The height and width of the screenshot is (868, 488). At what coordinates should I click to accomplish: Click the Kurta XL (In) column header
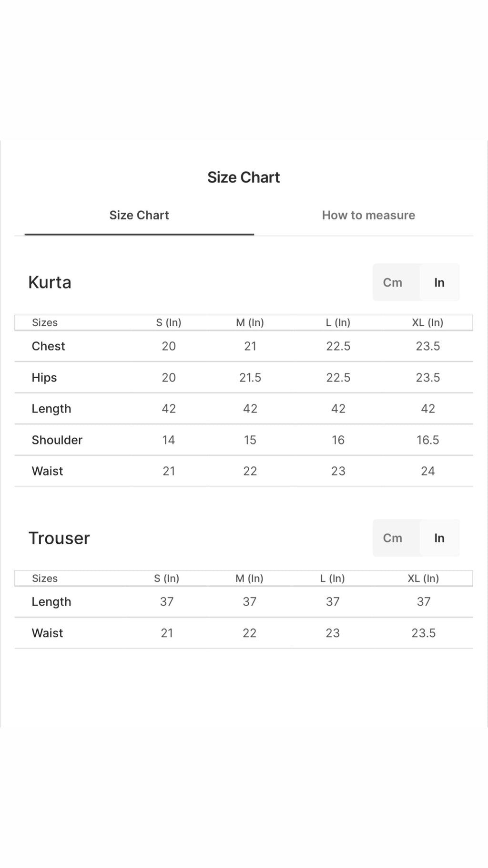click(427, 322)
